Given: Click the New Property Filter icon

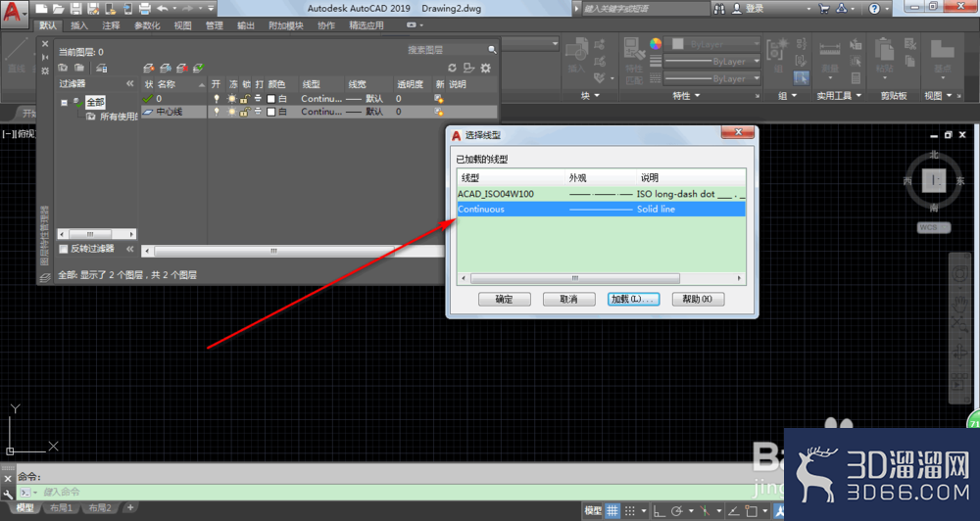Looking at the screenshot, I should point(63,68).
